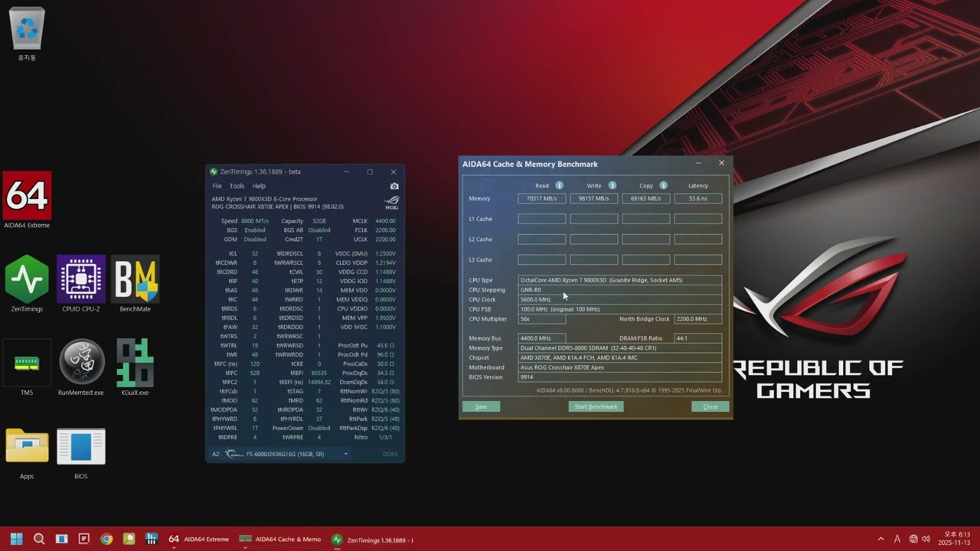Click Copy info icon in AIDA64 benchmark
Image resolution: width=980 pixels, height=551 pixels.
(663, 185)
